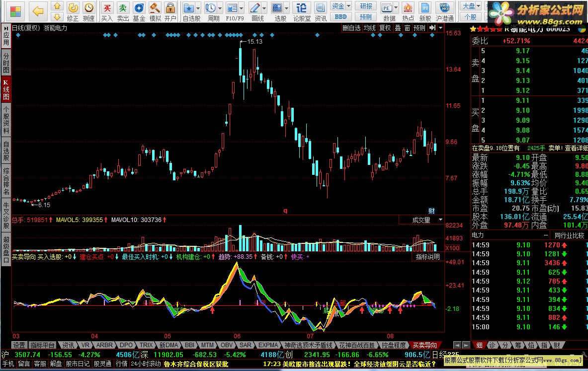Click the 指标说明 indicator description button
This screenshot has height=371, width=588.
pyautogui.click(x=427, y=257)
